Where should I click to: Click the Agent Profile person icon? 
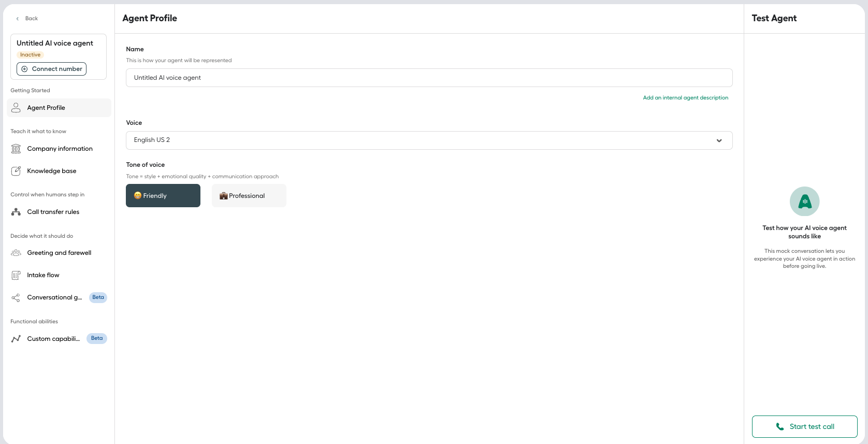pos(16,108)
